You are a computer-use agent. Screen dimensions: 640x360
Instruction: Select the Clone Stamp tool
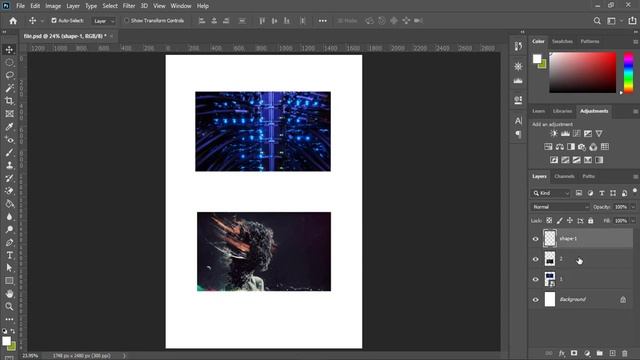[x=9, y=165]
